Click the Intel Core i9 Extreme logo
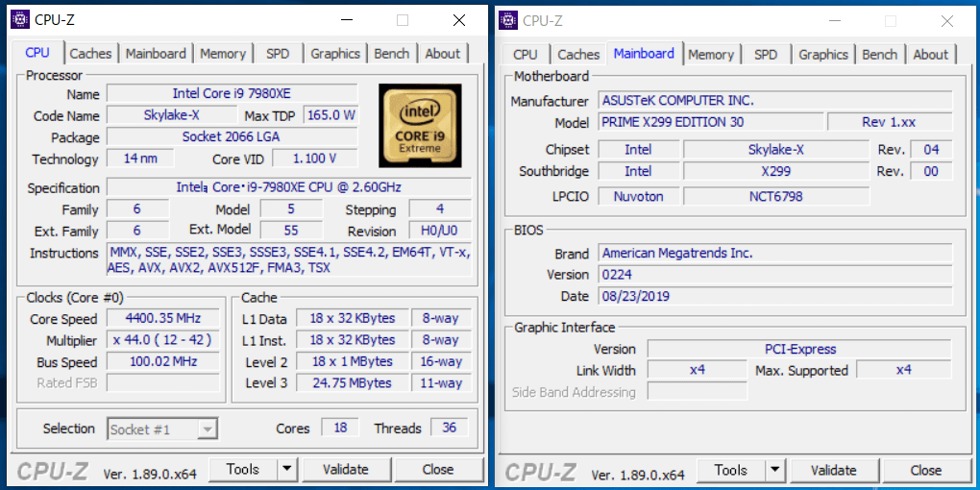Image resolution: width=980 pixels, height=490 pixels. pos(420,125)
